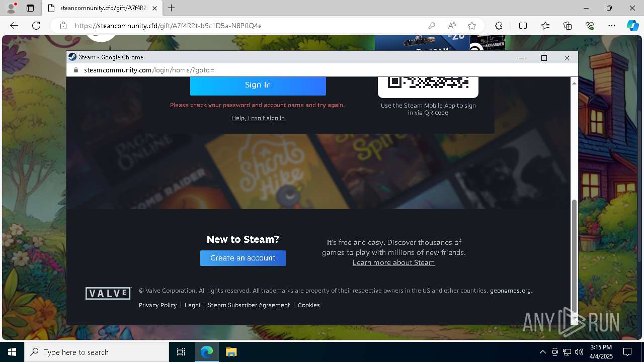Open the Learn more about Steam link
Image resolution: width=644 pixels, height=362 pixels.
393,262
